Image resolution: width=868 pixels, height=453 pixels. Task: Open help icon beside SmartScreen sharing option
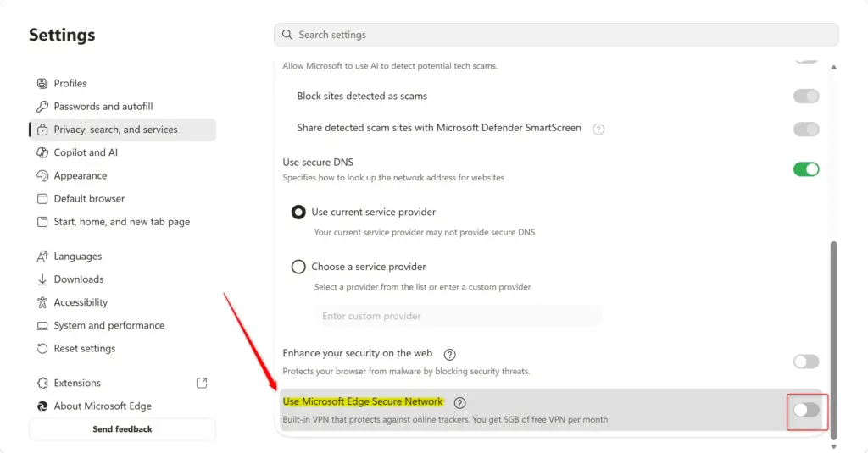tap(598, 130)
